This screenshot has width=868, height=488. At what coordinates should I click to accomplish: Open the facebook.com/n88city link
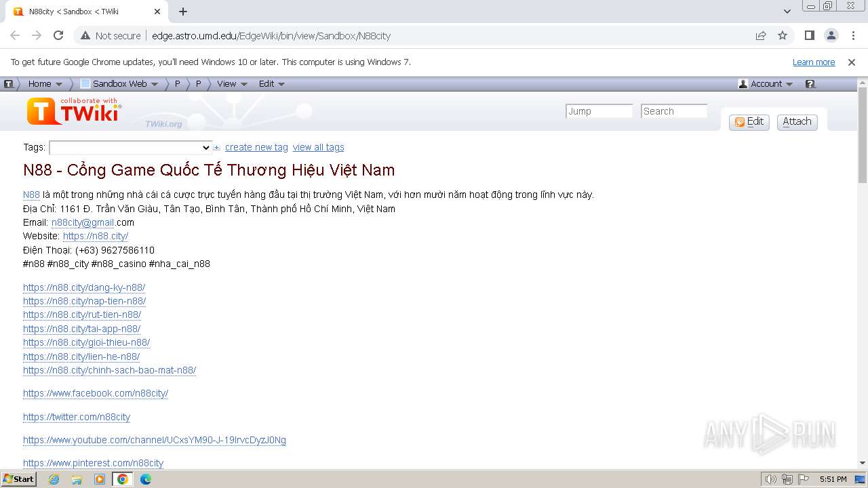pos(96,393)
